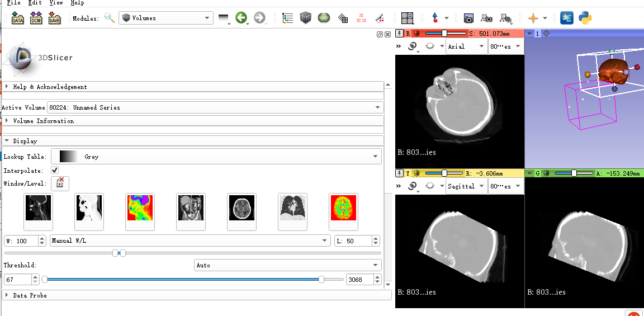
Task: Open the restore scene views icon
Action: [505, 18]
